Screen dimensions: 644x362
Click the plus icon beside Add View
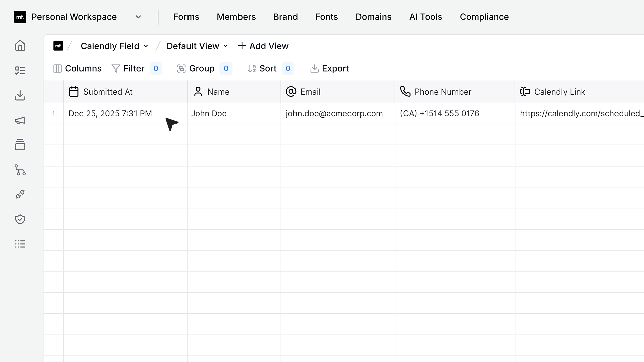[x=241, y=46]
